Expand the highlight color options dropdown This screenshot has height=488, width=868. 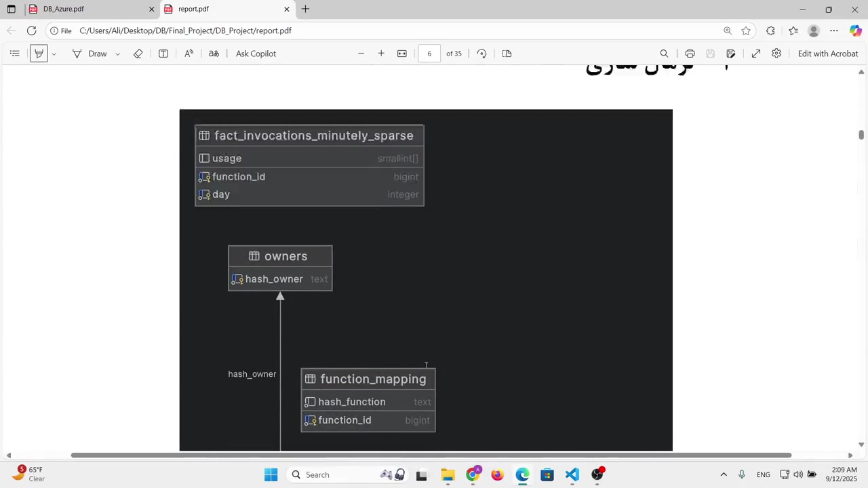click(x=54, y=54)
